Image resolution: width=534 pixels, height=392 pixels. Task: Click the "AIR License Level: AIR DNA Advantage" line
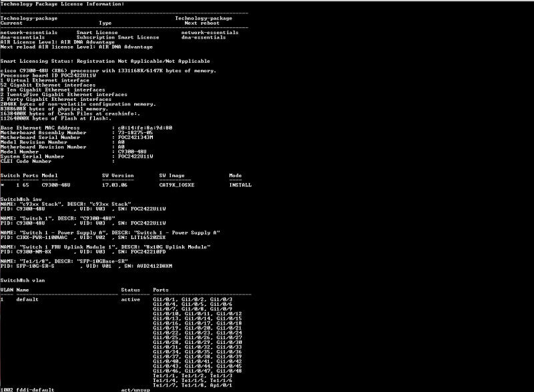(57, 42)
